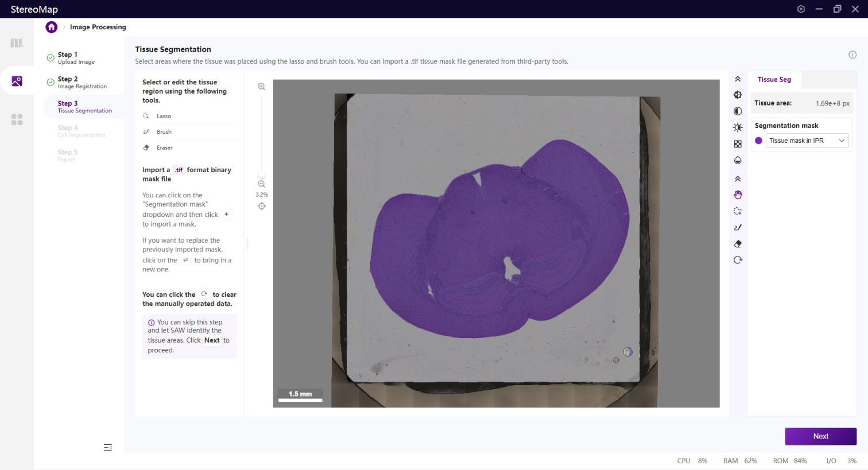The height and width of the screenshot is (470, 868).
Task: Open the brightness sun icon
Action: 738,127
